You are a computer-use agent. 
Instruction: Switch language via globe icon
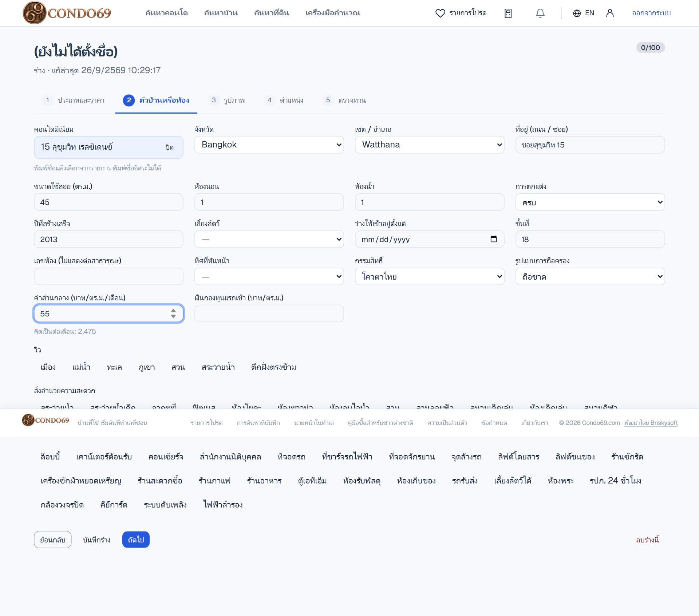(577, 13)
